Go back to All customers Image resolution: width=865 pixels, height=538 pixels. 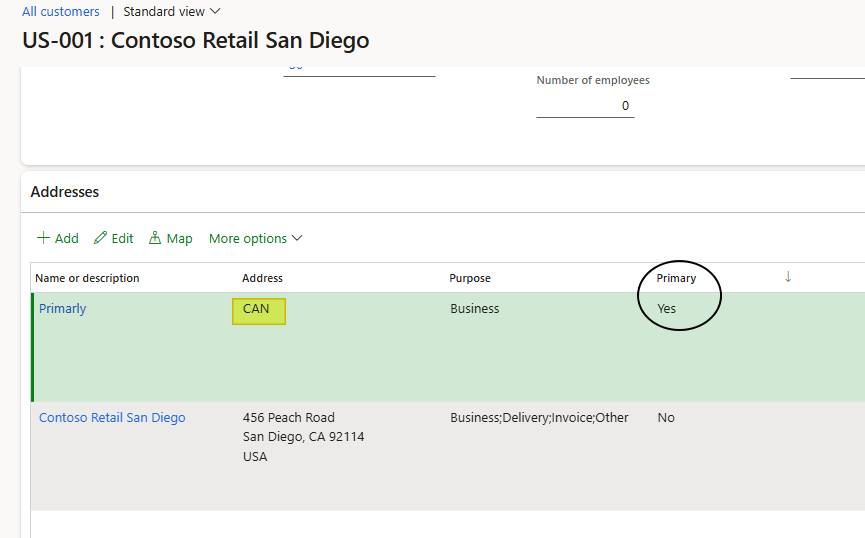pos(61,12)
